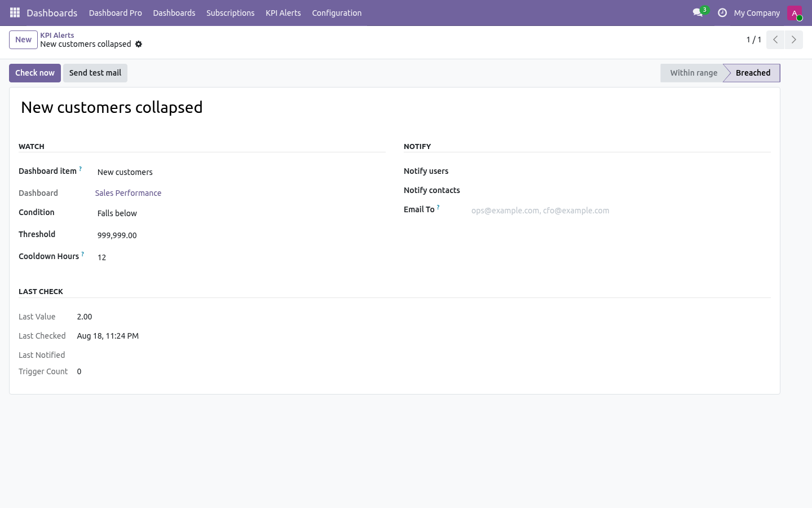812x508 pixels.
Task: Go to next record arrow
Action: 793,40
